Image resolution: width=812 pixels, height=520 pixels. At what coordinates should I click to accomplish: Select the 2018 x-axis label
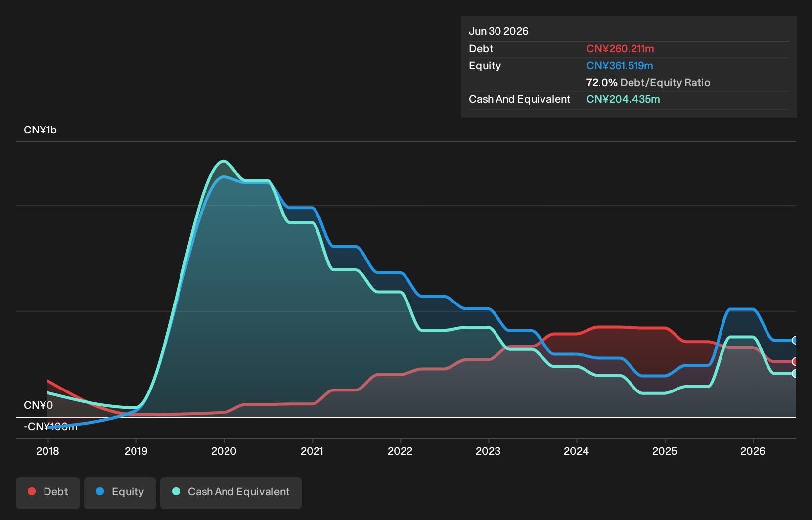click(47, 451)
